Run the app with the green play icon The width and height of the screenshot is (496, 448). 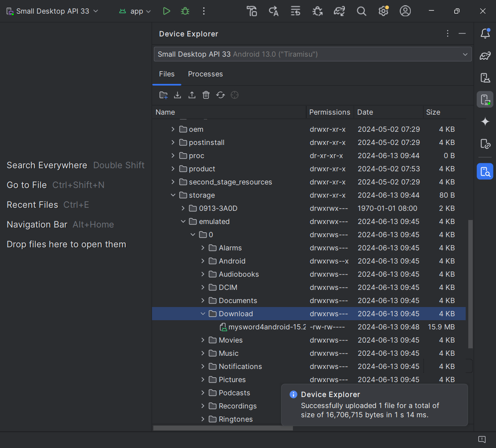[x=167, y=11]
